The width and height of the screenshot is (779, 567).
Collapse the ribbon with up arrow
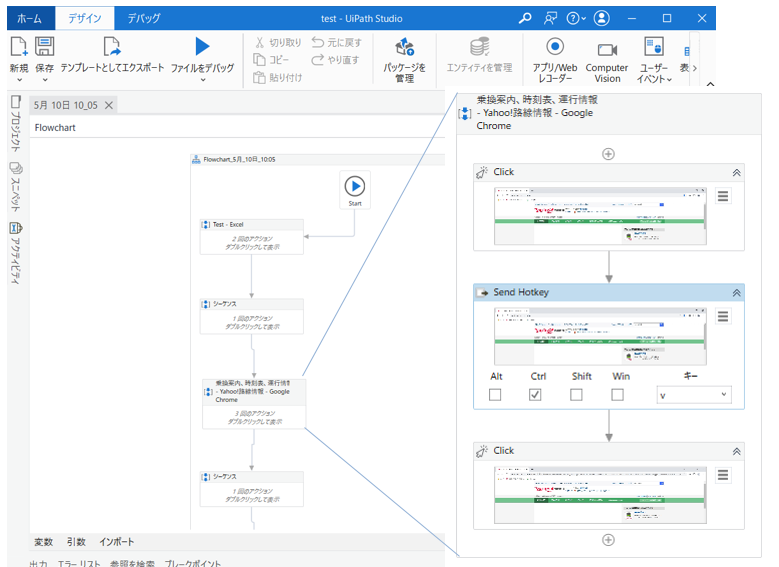click(x=710, y=84)
